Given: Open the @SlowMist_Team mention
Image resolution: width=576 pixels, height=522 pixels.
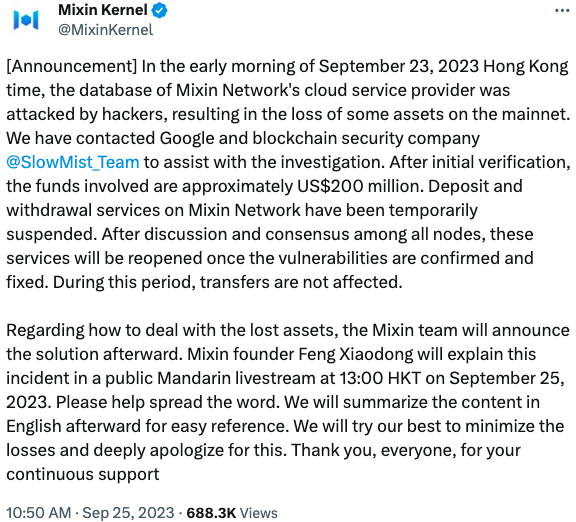Looking at the screenshot, I should pyautogui.click(x=73, y=162).
